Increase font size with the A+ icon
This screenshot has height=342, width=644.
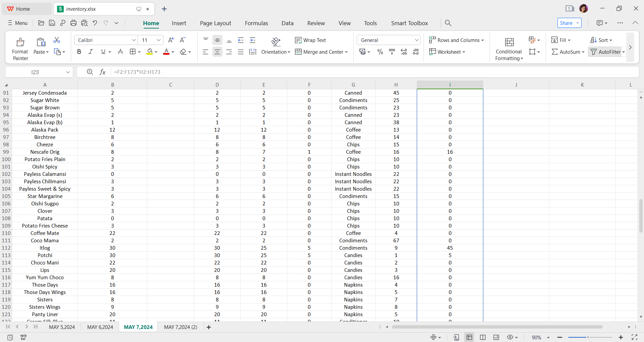click(171, 40)
